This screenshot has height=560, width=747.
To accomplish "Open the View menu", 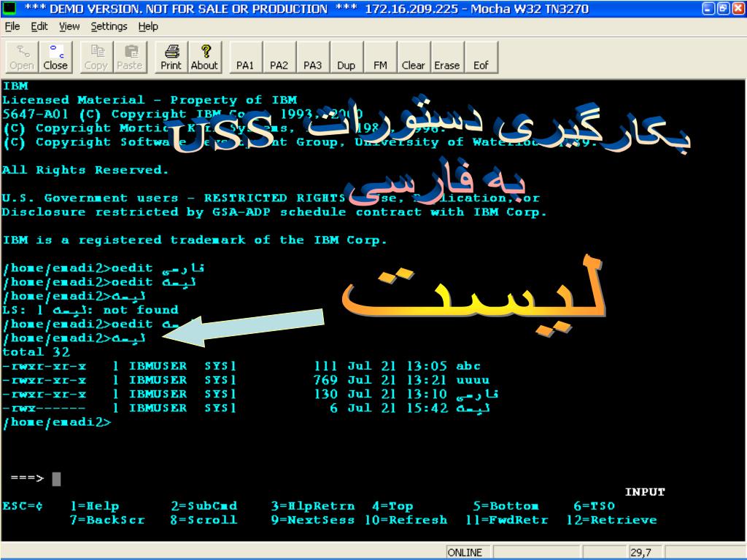I will pyautogui.click(x=69, y=27).
